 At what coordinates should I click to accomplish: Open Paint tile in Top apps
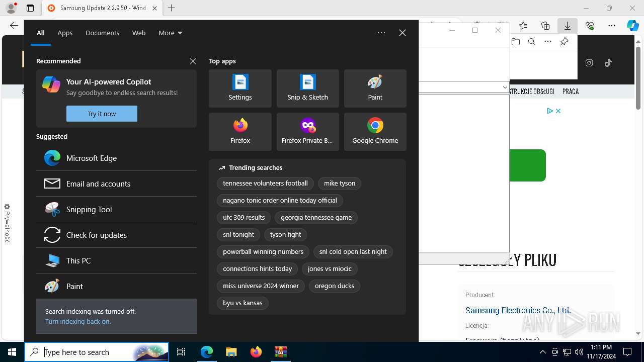[x=375, y=88]
